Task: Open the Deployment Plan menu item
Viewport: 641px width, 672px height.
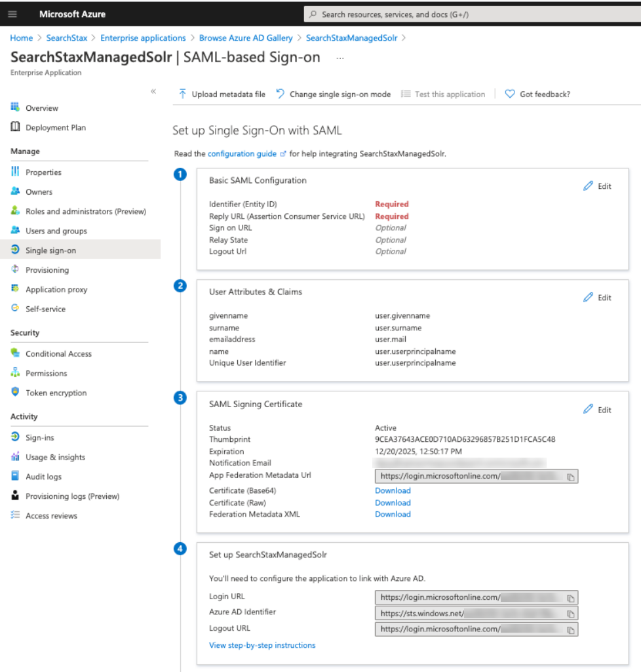Action: (x=56, y=128)
